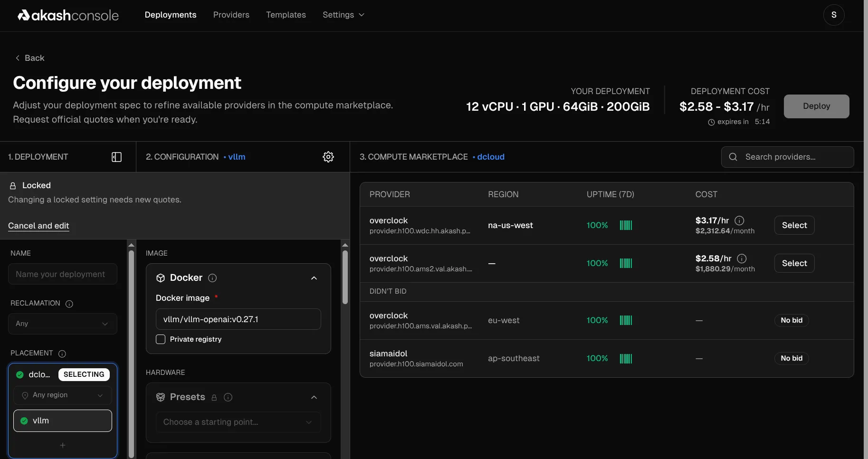The width and height of the screenshot is (868, 459).
Task: Open the Any region dropdown
Action: [63, 395]
